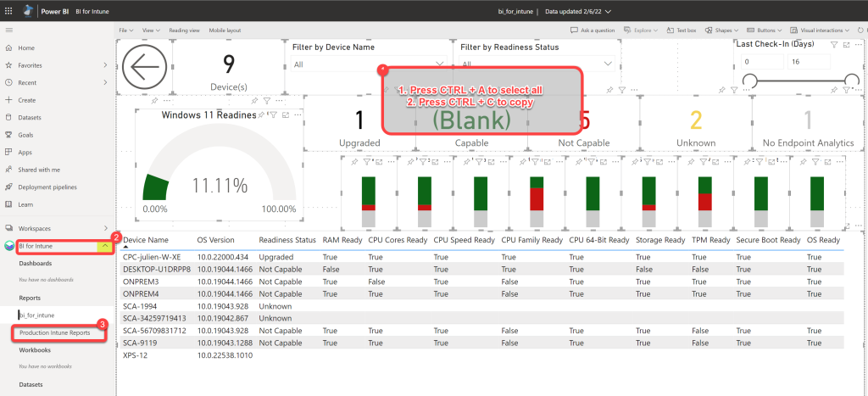Expand Filter by Readiness Status dropdown
Image resolution: width=868 pixels, height=396 pixels.
(609, 64)
